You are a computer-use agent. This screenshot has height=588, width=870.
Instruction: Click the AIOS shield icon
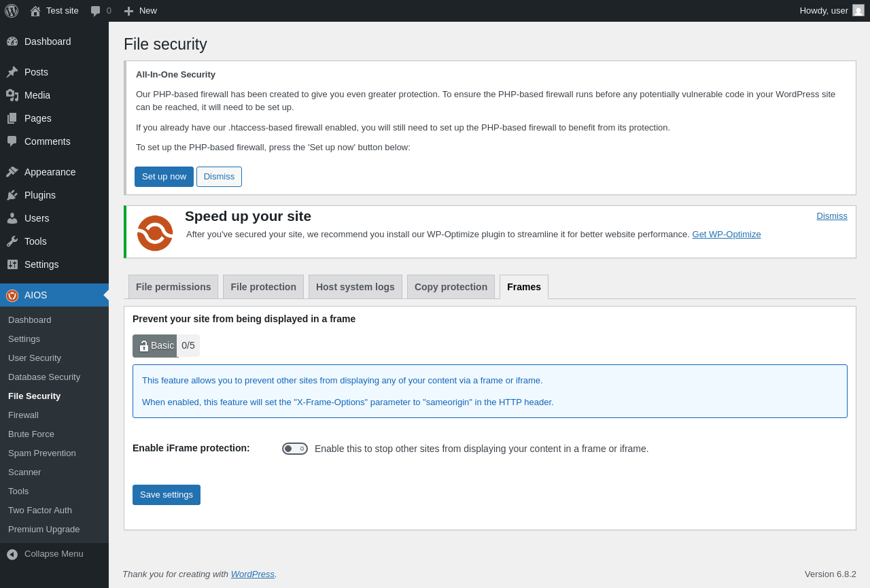[12, 295]
